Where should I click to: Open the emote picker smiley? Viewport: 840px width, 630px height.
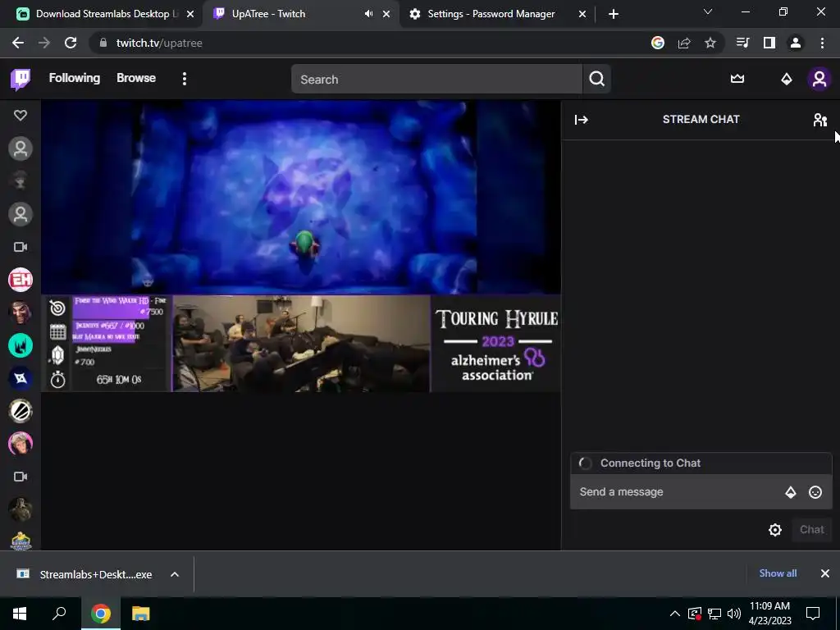(815, 492)
